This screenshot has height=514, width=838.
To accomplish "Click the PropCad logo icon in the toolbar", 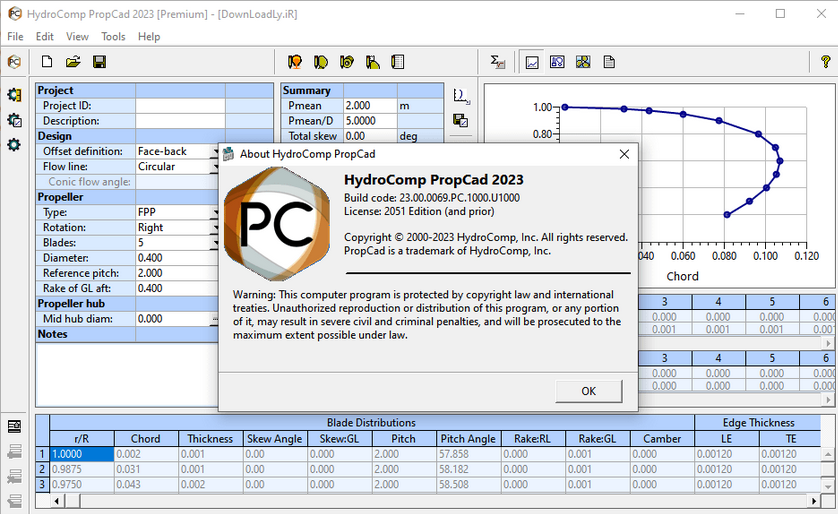I will (x=14, y=62).
